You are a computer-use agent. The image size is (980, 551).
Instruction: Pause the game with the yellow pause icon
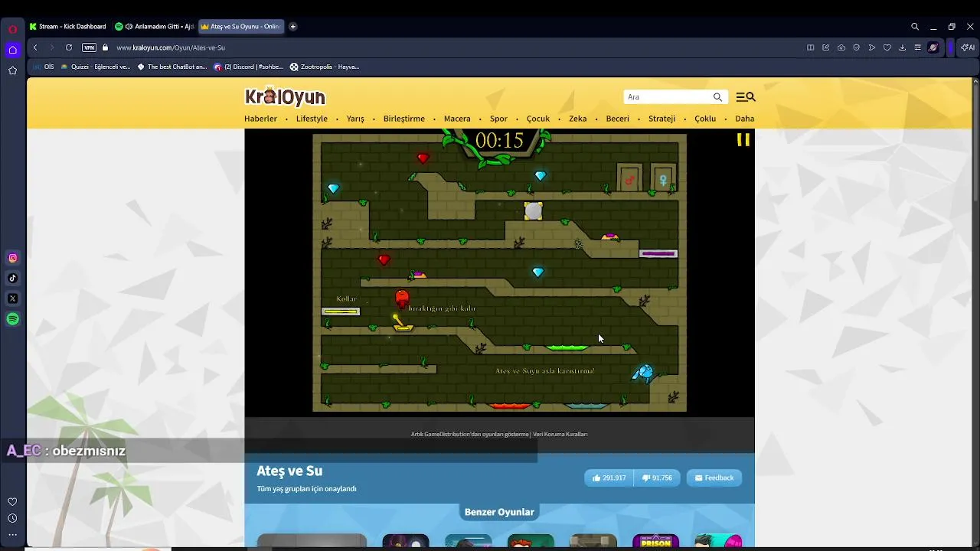coord(743,139)
